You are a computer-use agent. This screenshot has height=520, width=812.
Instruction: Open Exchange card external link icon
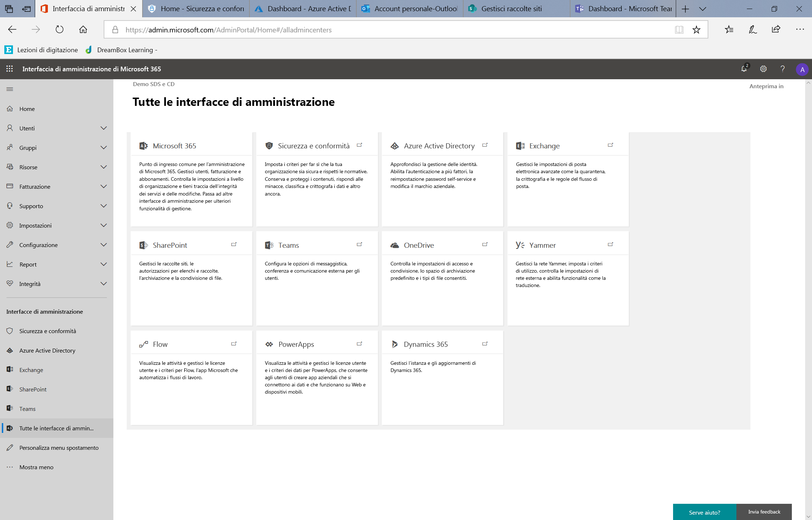click(x=610, y=145)
